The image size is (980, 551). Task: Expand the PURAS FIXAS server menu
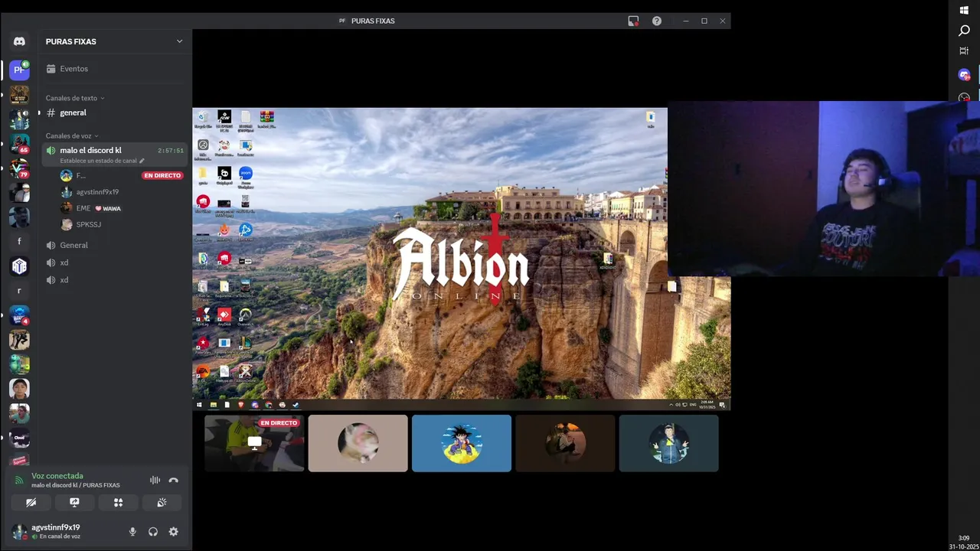tap(179, 41)
